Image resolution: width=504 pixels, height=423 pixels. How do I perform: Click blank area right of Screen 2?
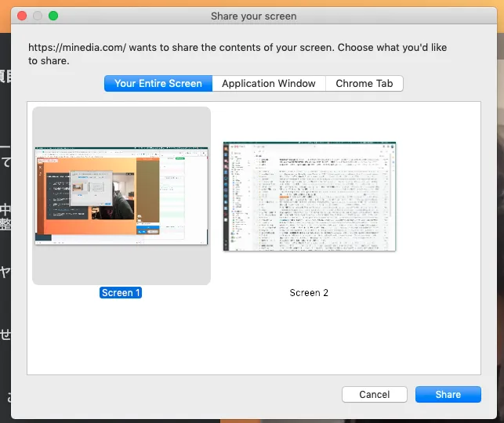pyautogui.click(x=439, y=196)
